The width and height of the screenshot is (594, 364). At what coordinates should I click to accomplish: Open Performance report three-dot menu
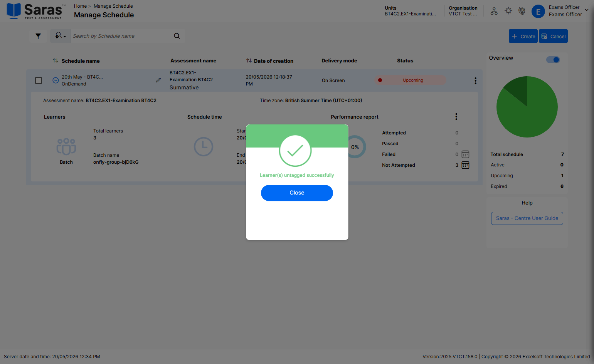point(456,117)
